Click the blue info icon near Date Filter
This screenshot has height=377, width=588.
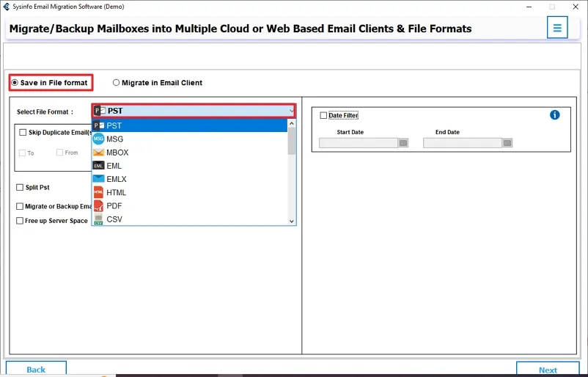point(554,115)
